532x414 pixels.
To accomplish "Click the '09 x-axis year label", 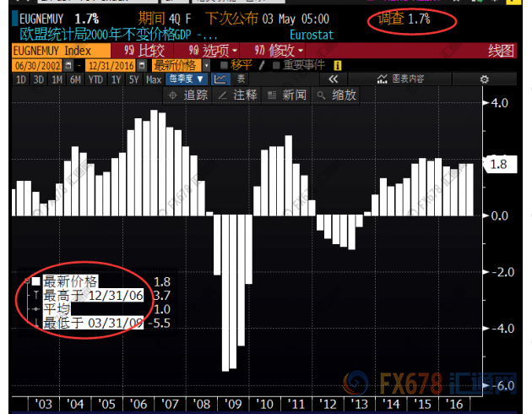I will tap(233, 405).
